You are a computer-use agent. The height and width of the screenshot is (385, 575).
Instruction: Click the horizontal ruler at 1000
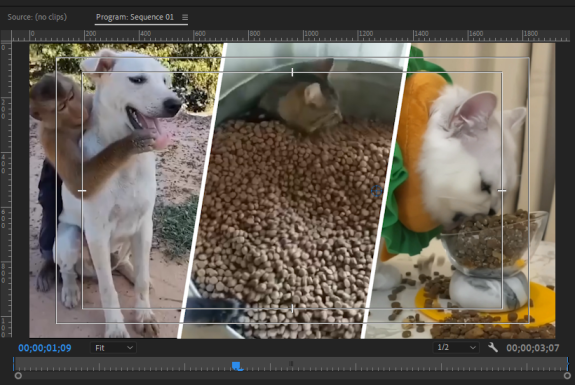(311, 34)
